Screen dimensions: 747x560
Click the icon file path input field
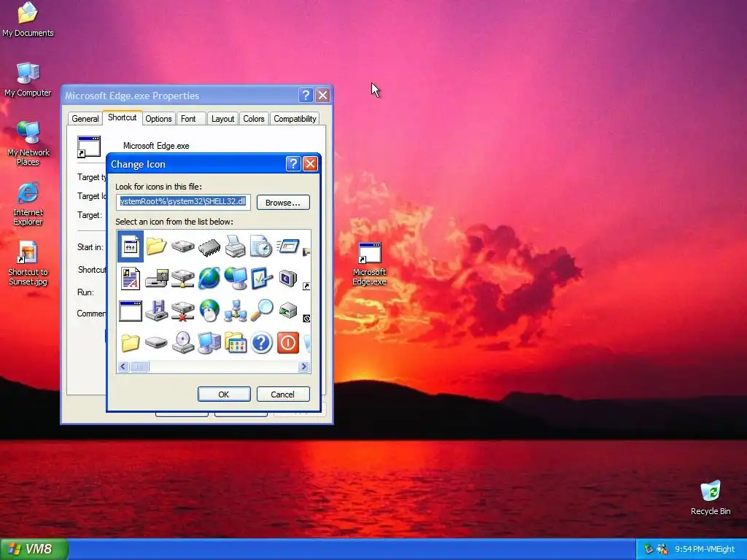pyautogui.click(x=183, y=202)
